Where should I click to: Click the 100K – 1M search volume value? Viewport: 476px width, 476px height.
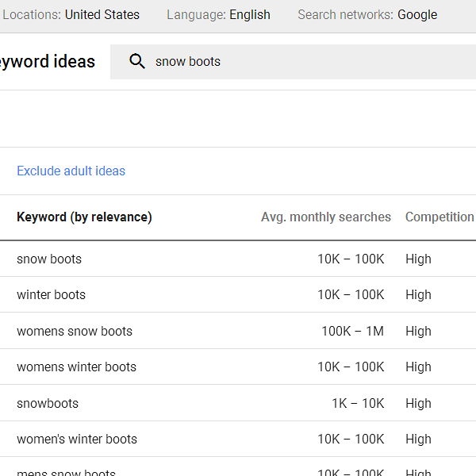tap(352, 331)
